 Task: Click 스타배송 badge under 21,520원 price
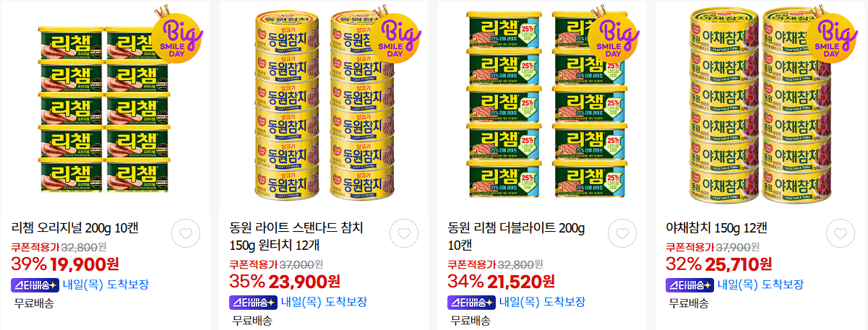coord(470,302)
